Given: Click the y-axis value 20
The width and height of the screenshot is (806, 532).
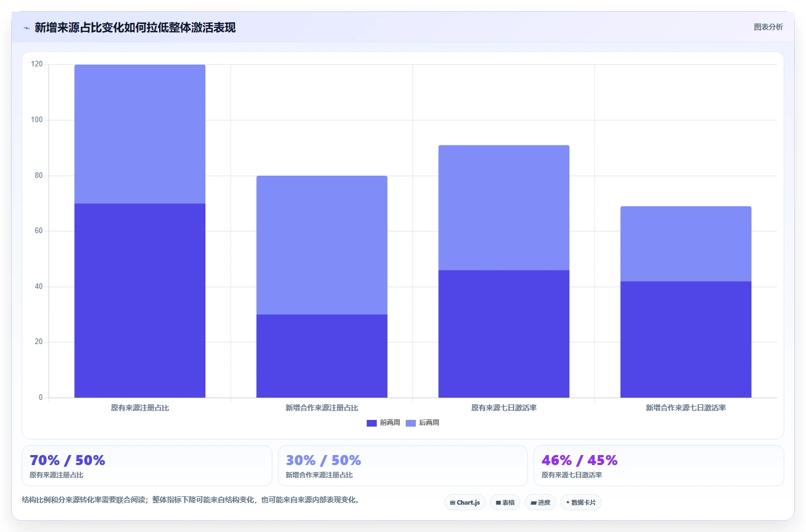Looking at the screenshot, I should [x=39, y=342].
